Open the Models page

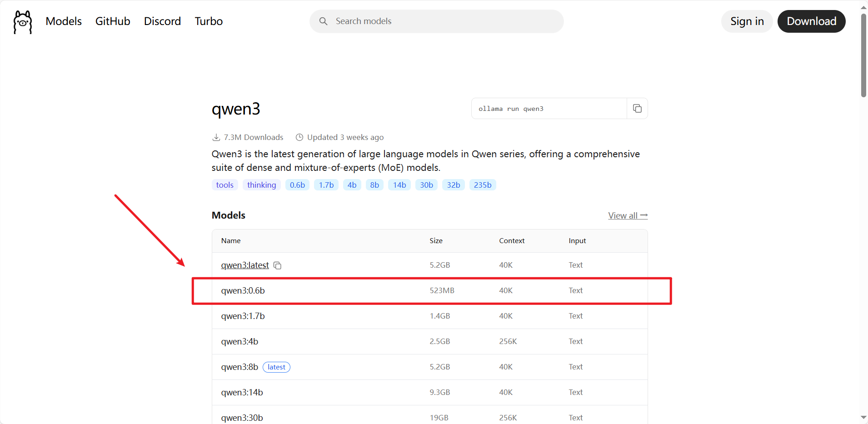pyautogui.click(x=64, y=21)
